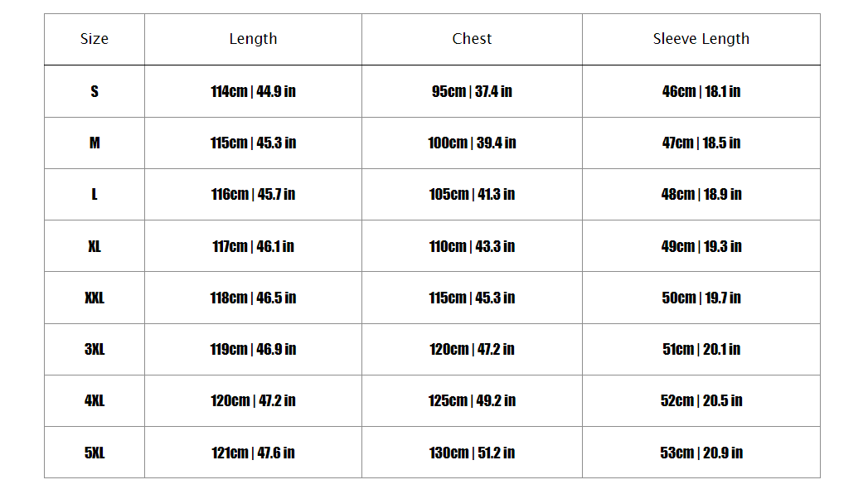Select the 5XL size label
The width and height of the screenshot is (868, 499).
pyautogui.click(x=95, y=453)
